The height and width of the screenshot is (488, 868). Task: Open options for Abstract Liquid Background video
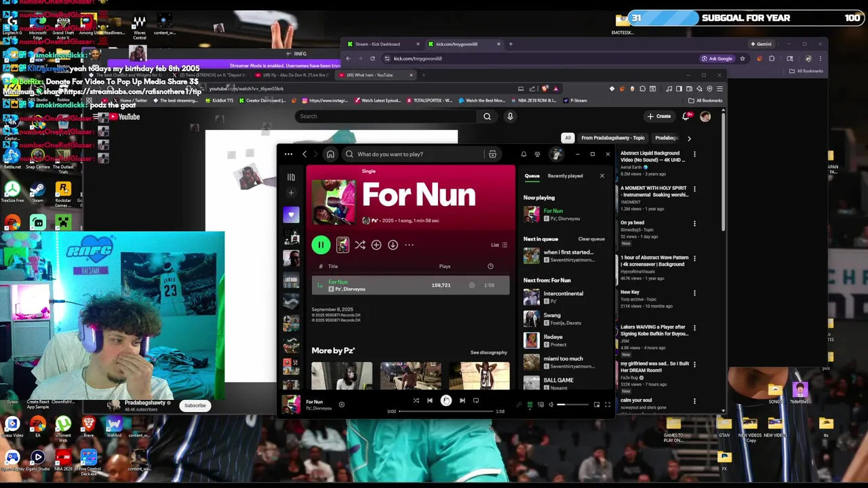[694, 154]
